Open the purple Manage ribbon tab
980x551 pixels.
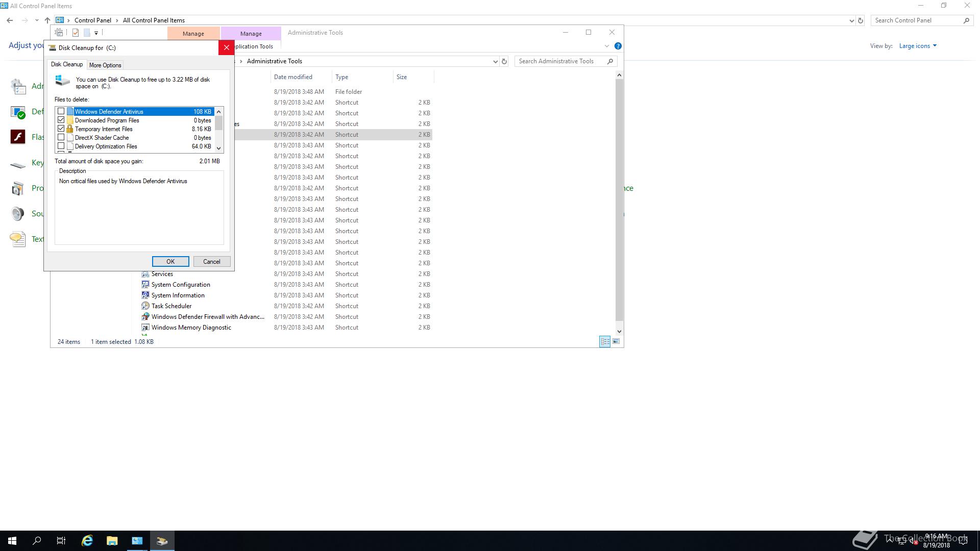251,33
